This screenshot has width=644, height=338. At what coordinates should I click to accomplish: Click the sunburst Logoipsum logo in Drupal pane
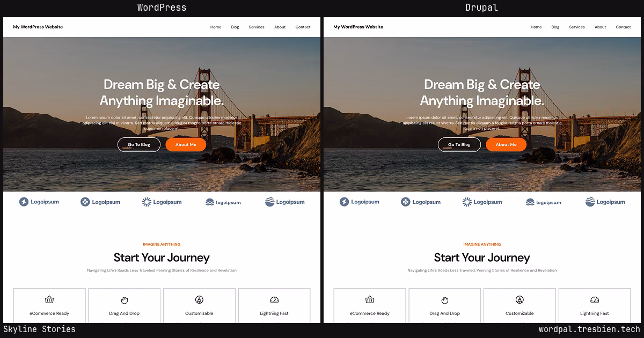pyautogui.click(x=482, y=202)
